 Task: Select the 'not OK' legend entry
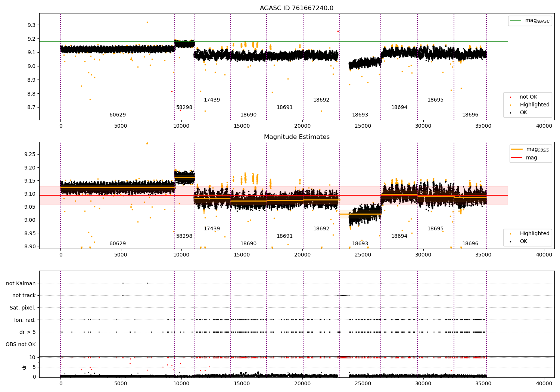pos(528,97)
